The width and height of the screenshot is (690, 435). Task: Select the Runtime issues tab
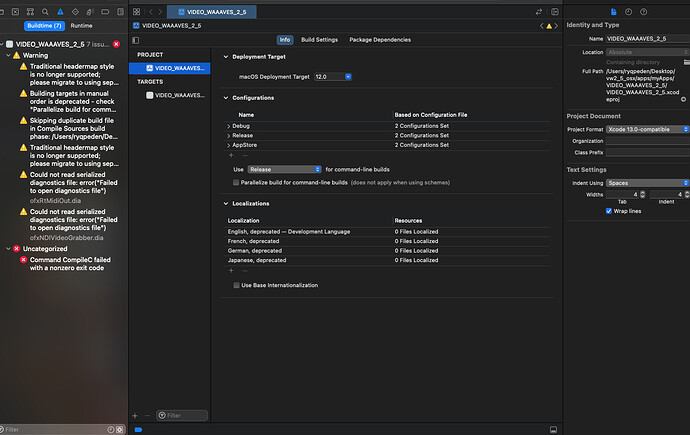81,26
